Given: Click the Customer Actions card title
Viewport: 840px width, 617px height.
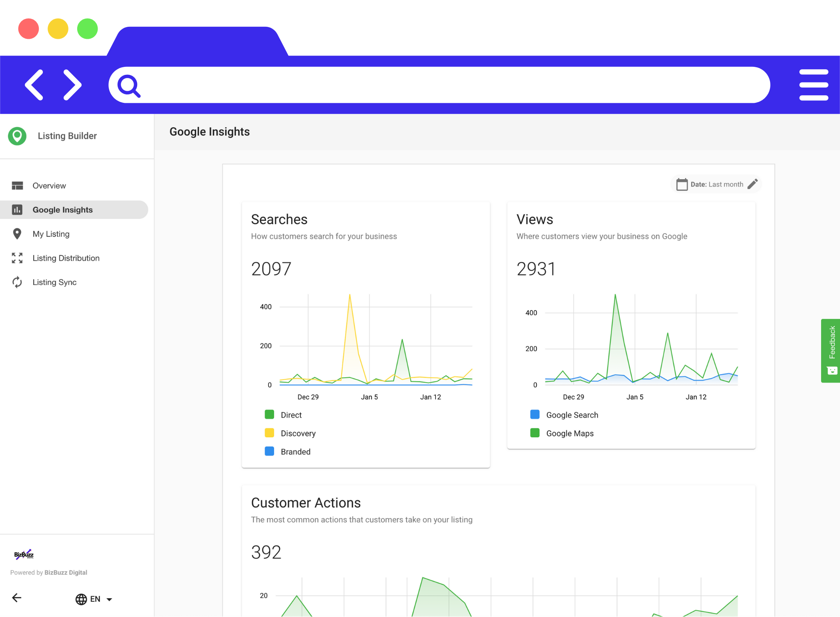Looking at the screenshot, I should [x=306, y=503].
